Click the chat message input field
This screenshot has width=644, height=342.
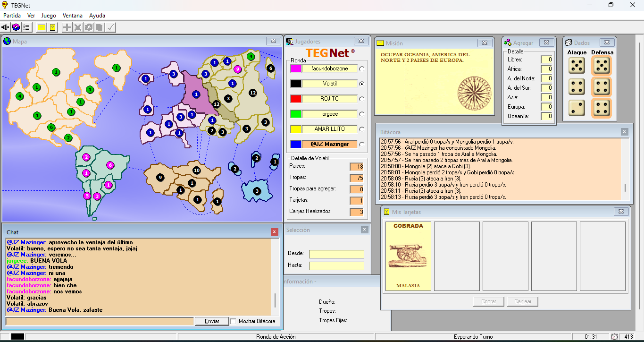[x=100, y=321]
